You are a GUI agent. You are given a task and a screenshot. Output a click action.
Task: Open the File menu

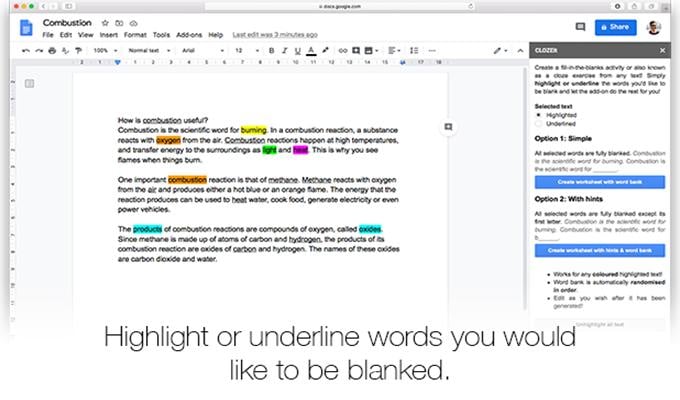click(x=48, y=35)
